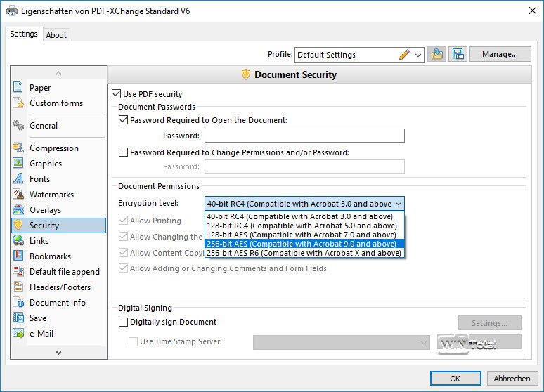Click the load profile folder icon
544x392 pixels.
[x=436, y=55]
